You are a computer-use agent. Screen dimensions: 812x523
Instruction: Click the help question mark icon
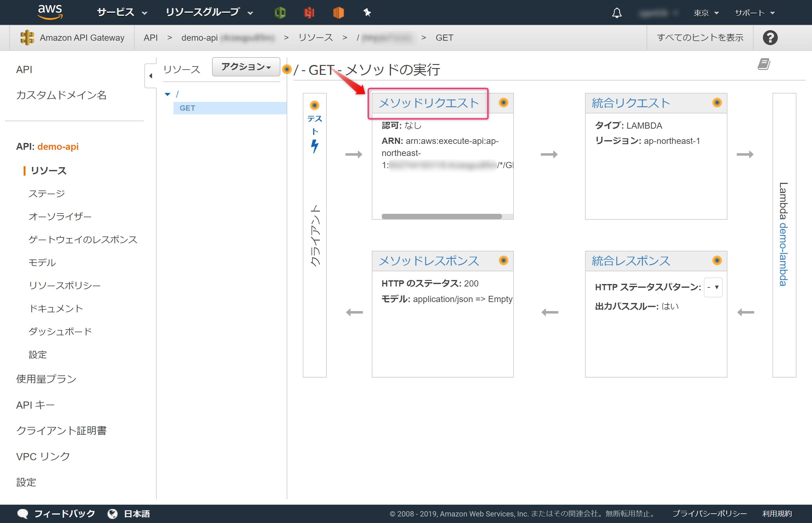[x=770, y=38]
